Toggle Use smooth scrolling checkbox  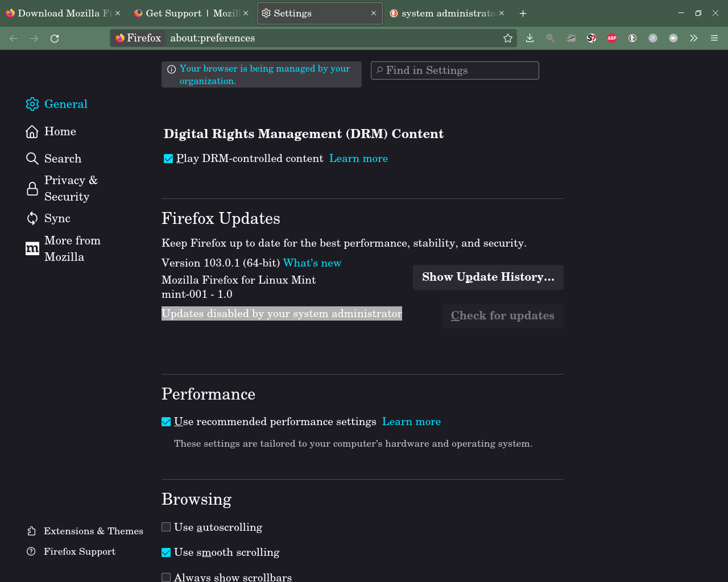point(166,552)
